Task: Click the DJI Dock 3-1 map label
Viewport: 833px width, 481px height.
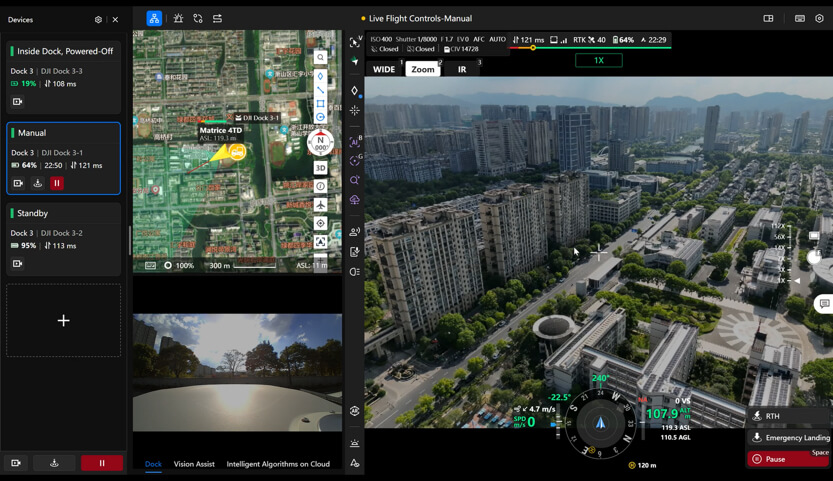Action: [257, 117]
